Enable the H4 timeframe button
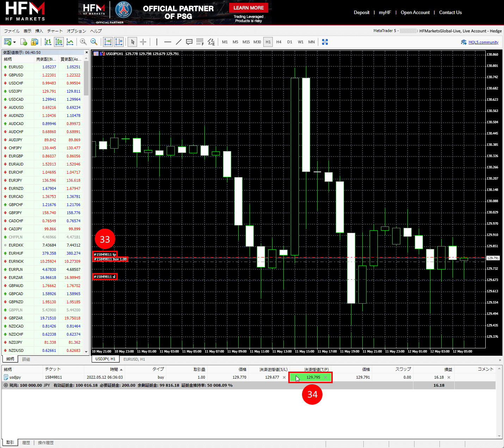 pos(279,42)
